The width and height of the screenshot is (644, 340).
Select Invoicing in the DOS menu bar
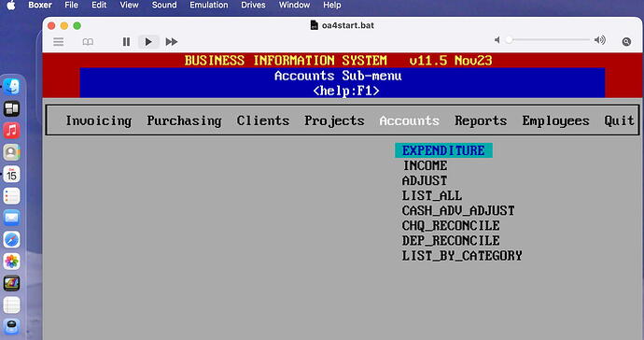pos(99,120)
